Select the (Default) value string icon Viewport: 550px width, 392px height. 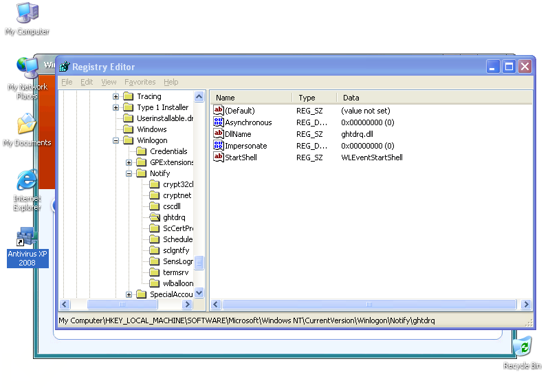click(218, 111)
